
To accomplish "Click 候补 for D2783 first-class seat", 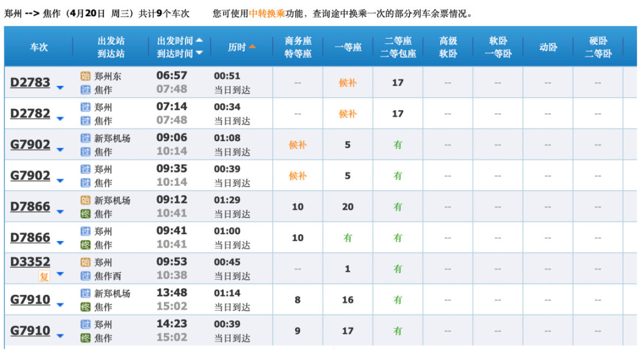I will coord(347,83).
